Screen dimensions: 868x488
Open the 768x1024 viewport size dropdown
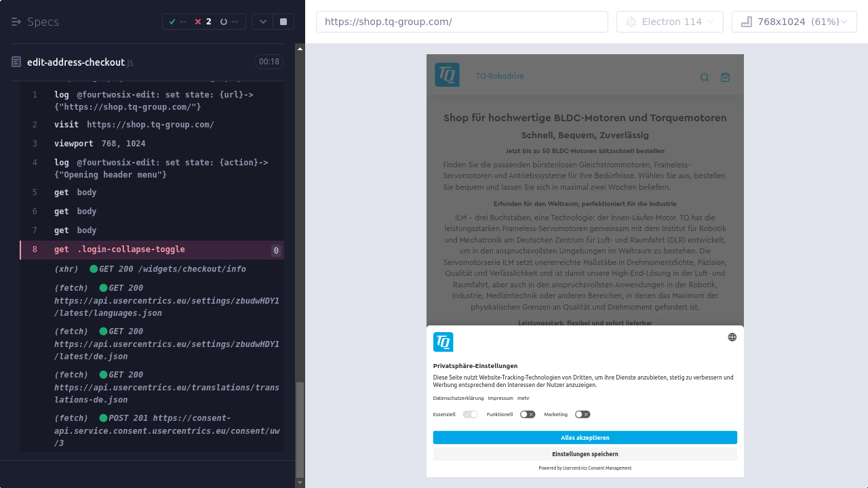pyautogui.click(x=794, y=22)
